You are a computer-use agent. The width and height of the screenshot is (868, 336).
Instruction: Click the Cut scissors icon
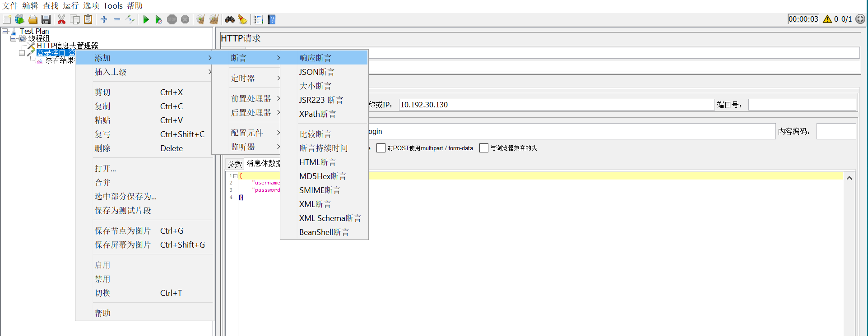(x=62, y=19)
